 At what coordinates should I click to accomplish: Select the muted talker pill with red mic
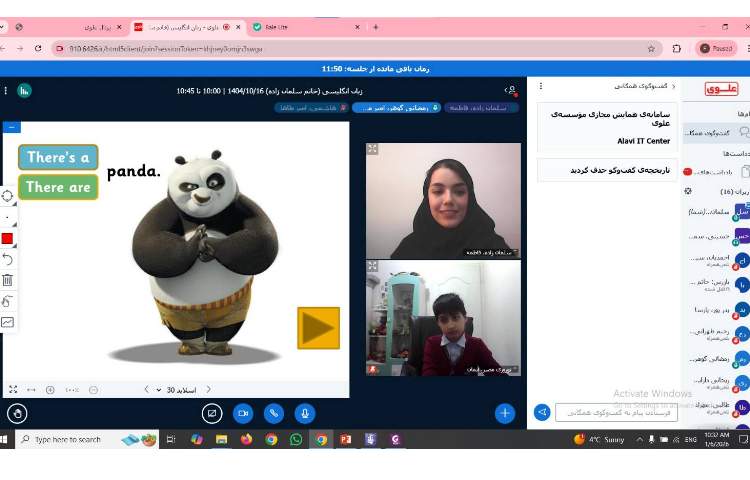[312, 108]
